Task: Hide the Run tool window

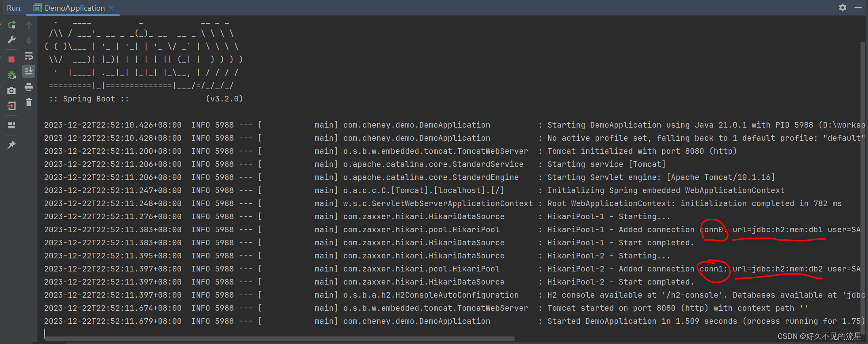Action: tap(858, 8)
